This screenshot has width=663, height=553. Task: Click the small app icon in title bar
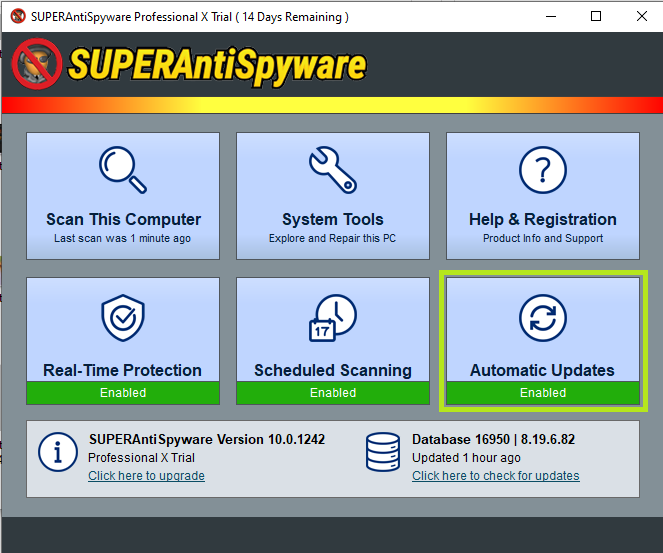click(x=18, y=16)
